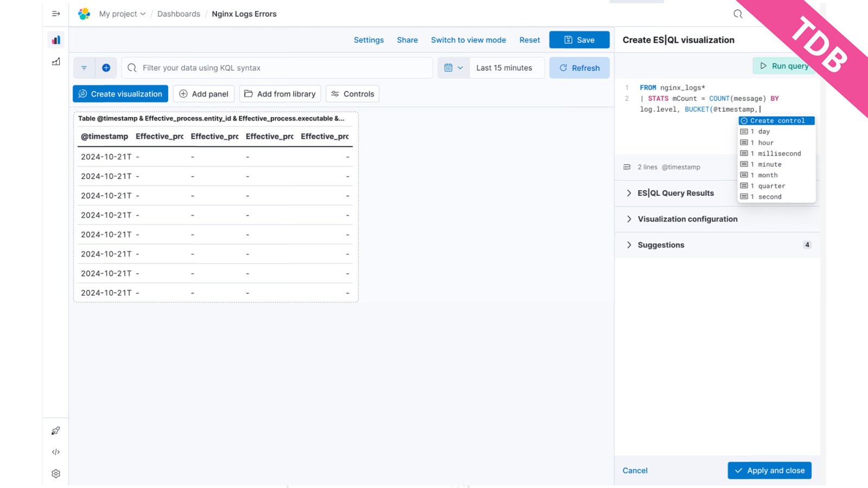Refresh the dashboard data

pos(579,68)
